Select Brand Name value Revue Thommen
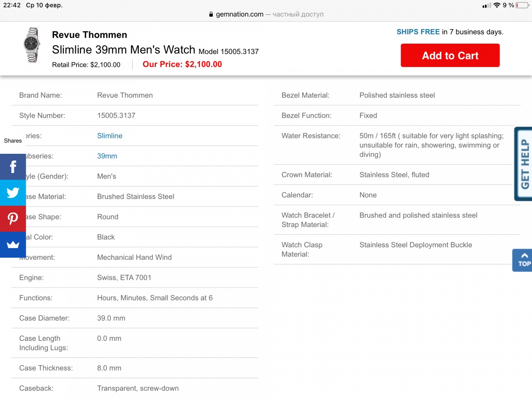Image resolution: width=532 pixels, height=399 pixels. point(125,95)
